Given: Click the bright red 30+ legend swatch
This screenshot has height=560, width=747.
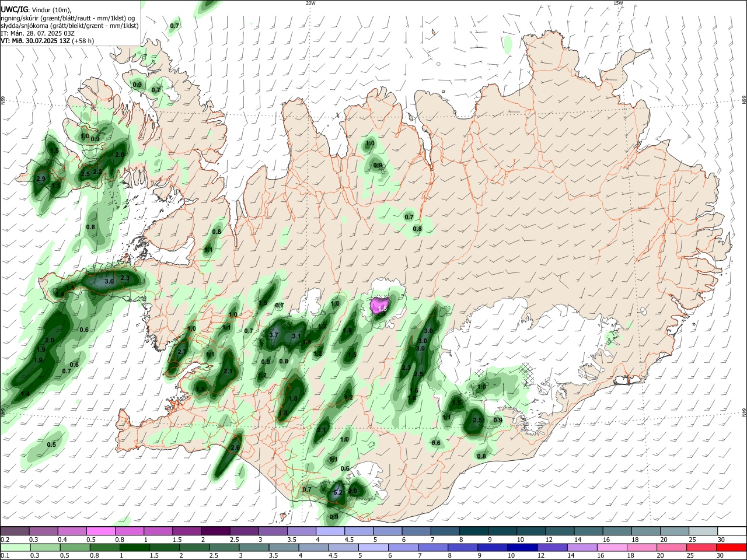Looking at the screenshot, I should pos(731,547).
